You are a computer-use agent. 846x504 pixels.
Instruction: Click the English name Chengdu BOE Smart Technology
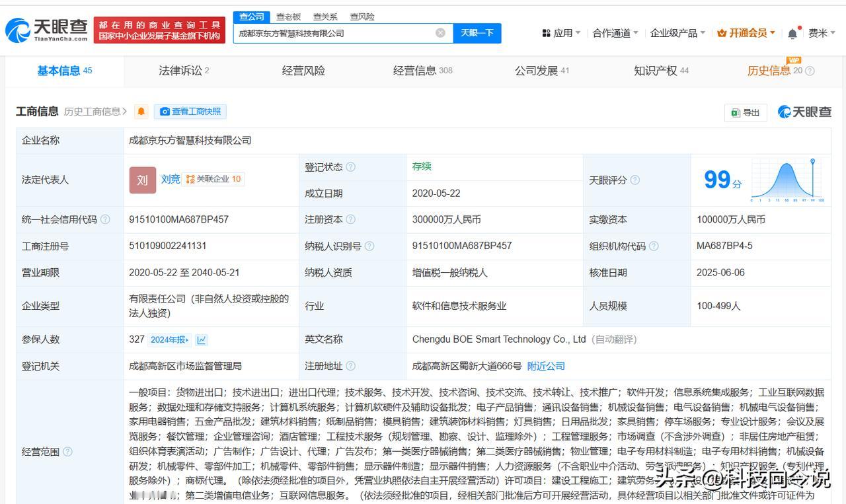(x=499, y=340)
